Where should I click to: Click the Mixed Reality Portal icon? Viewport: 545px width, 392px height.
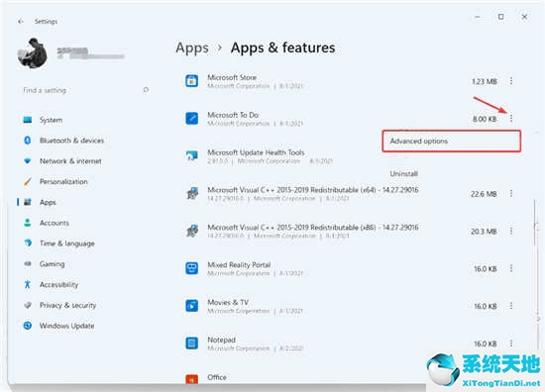click(192, 268)
